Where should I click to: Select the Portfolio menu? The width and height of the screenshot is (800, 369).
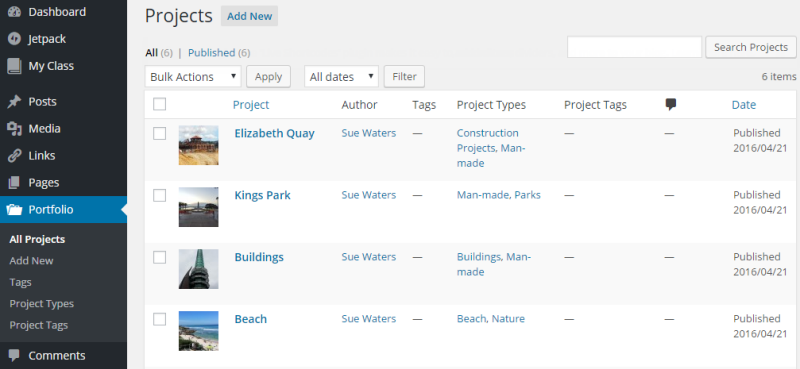(x=63, y=210)
